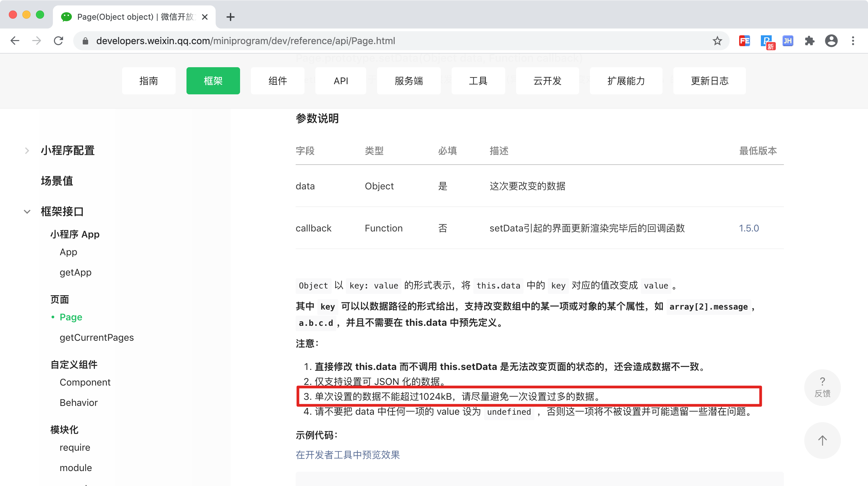Viewport: 868px width, 486px height.
Task: Open getCurrentPages in the sidebar
Action: pos(97,337)
